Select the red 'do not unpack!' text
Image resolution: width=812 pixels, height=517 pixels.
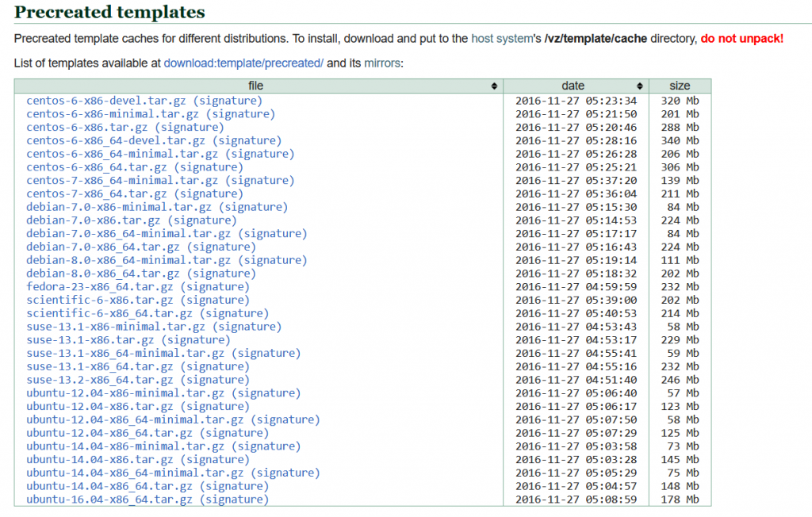(x=741, y=39)
